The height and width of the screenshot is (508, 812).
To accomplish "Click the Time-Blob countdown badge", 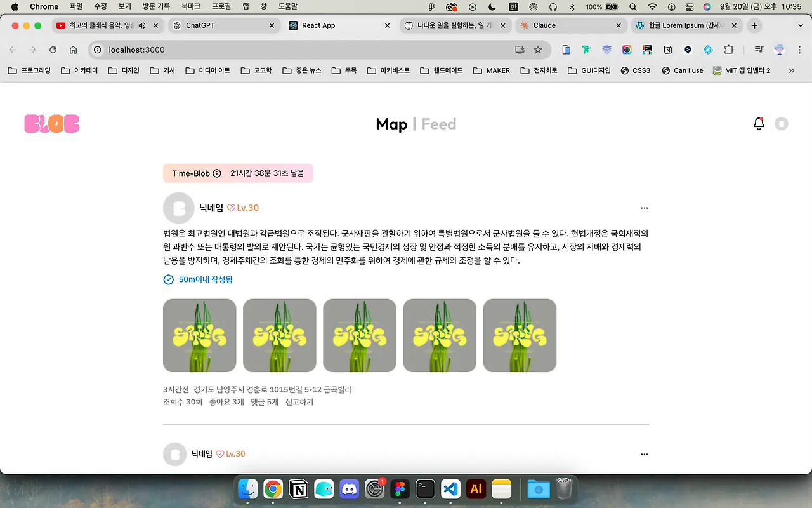I will tap(238, 173).
